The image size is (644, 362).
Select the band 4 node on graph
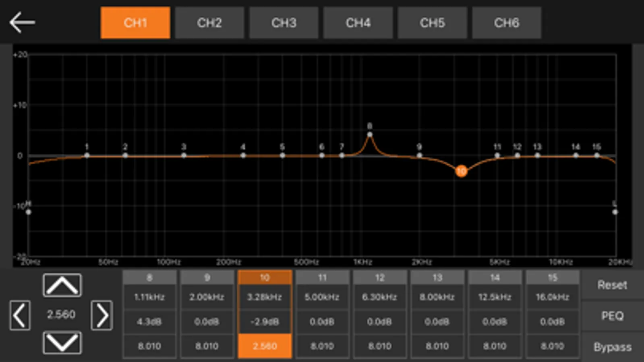coord(243,155)
